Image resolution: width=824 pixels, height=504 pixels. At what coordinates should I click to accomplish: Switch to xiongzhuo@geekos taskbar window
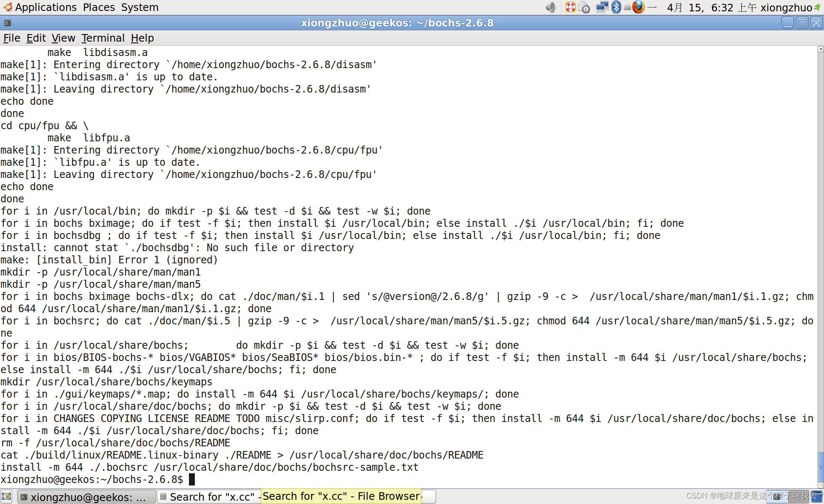pos(87,497)
